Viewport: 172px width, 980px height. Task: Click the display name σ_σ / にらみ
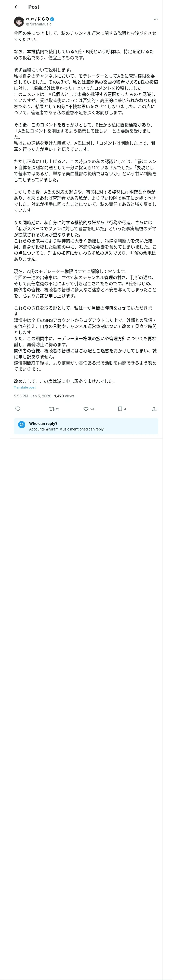point(37,19)
